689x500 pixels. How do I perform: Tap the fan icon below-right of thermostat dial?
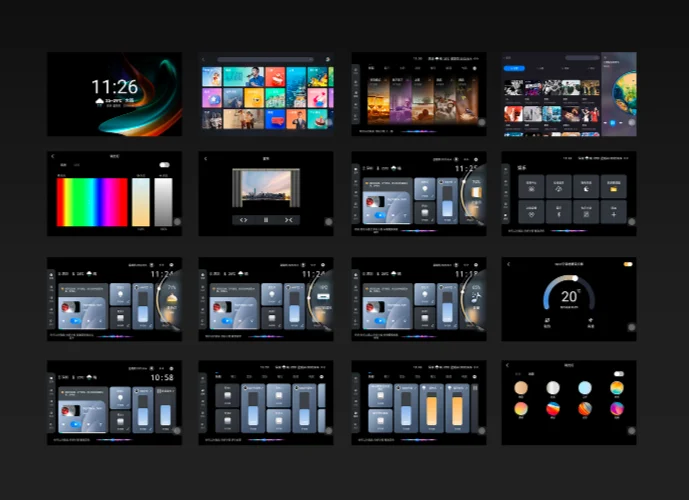point(591,322)
